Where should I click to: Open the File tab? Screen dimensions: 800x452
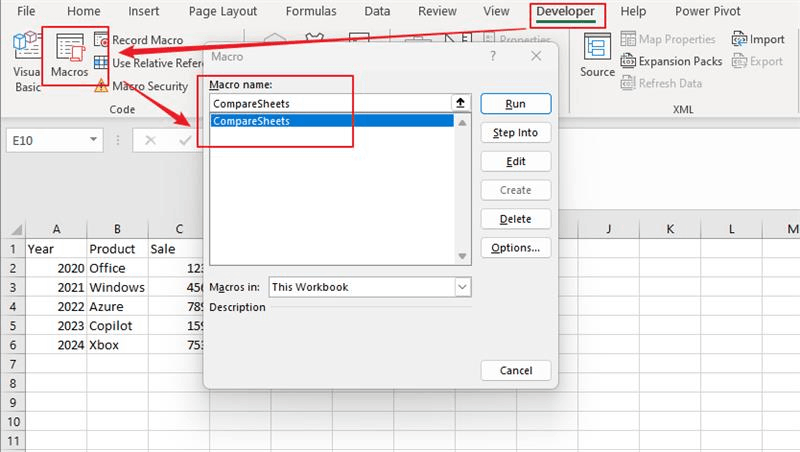[x=26, y=11]
